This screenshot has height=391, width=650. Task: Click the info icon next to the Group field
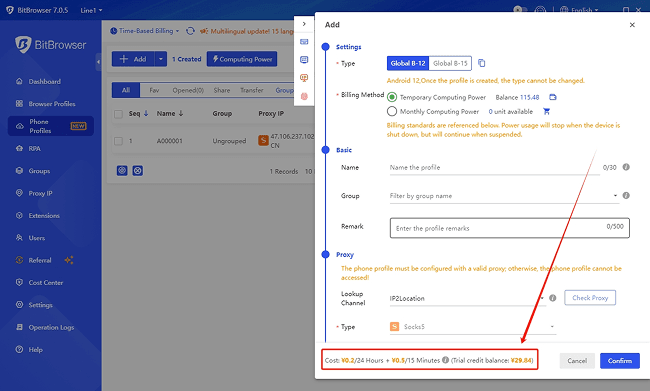626,195
